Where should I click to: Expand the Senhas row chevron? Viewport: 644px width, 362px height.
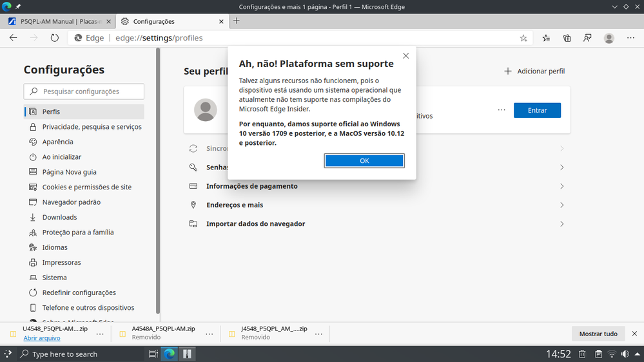tap(562, 167)
